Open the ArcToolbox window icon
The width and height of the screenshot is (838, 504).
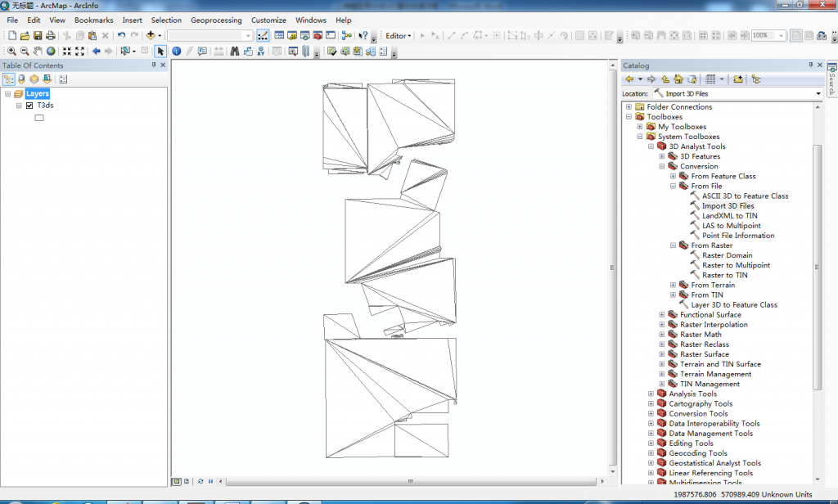tap(318, 36)
